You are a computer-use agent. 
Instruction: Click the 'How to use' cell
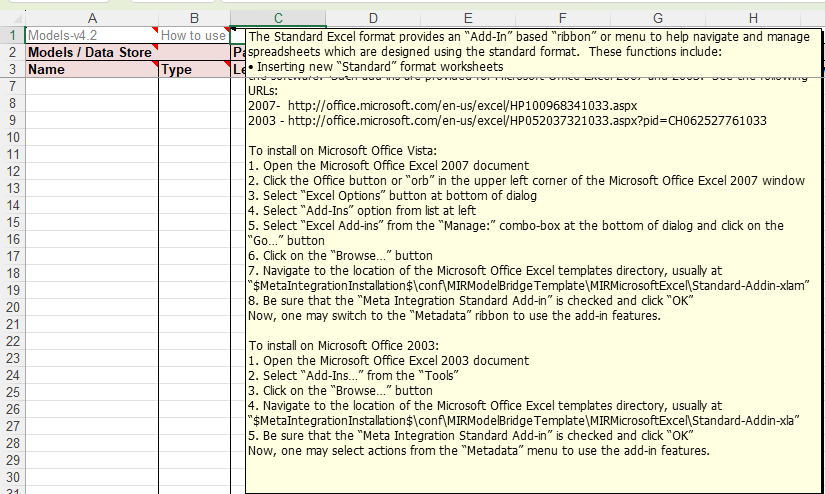click(194, 35)
